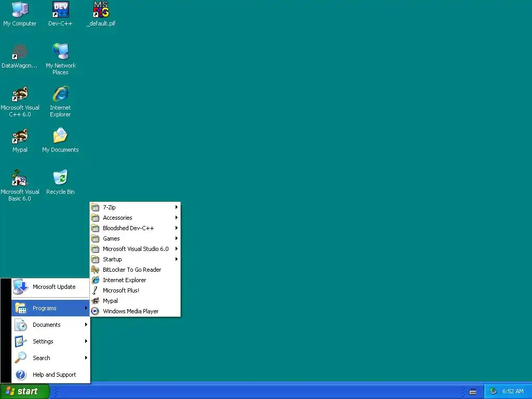Open the Recycle Bin
This screenshot has width=532, height=399.
(x=60, y=182)
